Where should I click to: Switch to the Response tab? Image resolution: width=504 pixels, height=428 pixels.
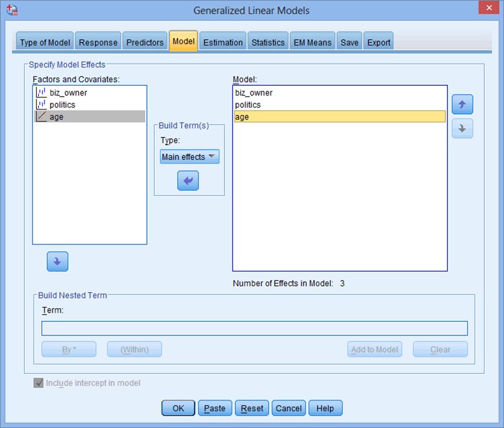pyautogui.click(x=98, y=42)
